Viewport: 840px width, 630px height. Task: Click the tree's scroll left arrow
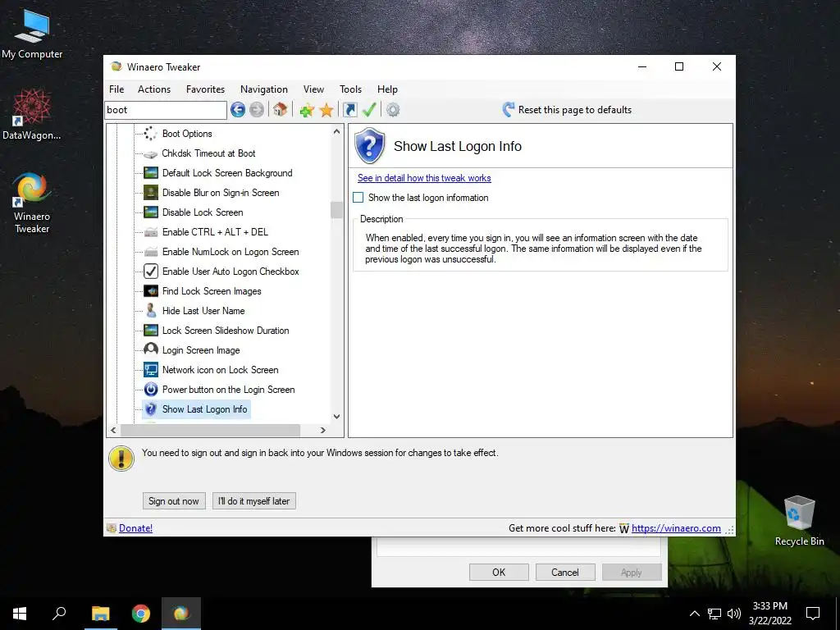pyautogui.click(x=113, y=430)
